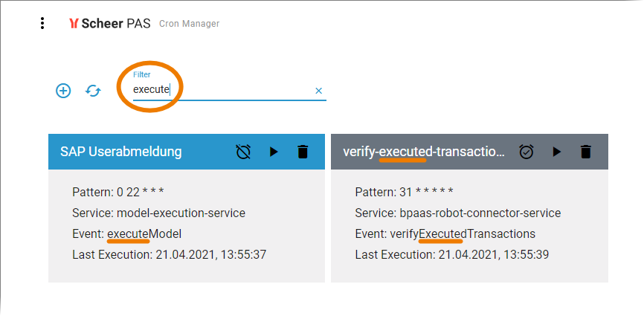The width and height of the screenshot is (644, 316).
Task: Click the bpaas-robot-connector-service service line
Action: coord(458,213)
